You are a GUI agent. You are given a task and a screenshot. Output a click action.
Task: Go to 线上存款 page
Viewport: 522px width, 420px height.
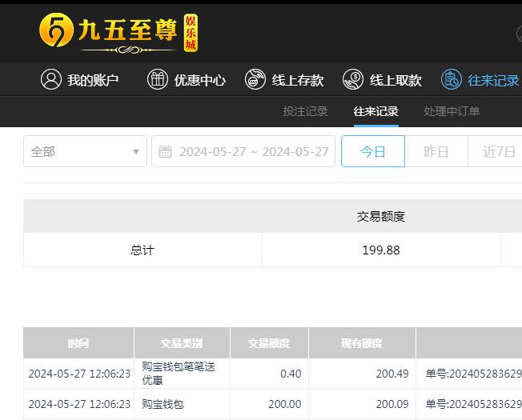(284, 80)
